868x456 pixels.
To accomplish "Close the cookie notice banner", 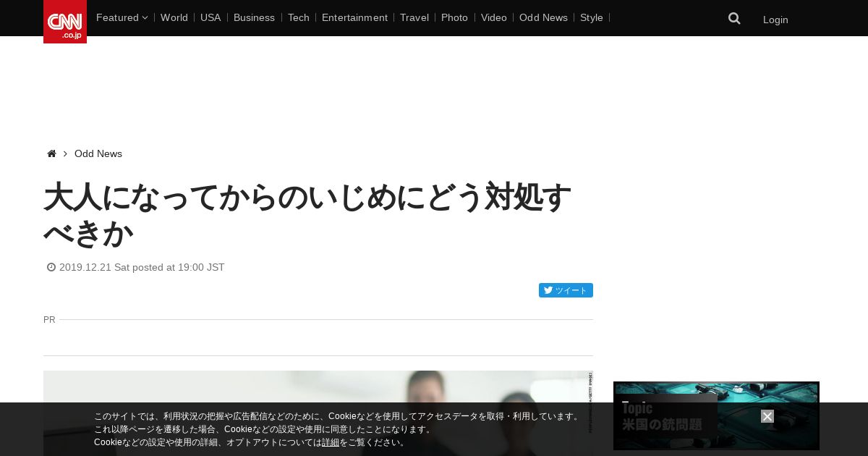I will click(x=767, y=416).
